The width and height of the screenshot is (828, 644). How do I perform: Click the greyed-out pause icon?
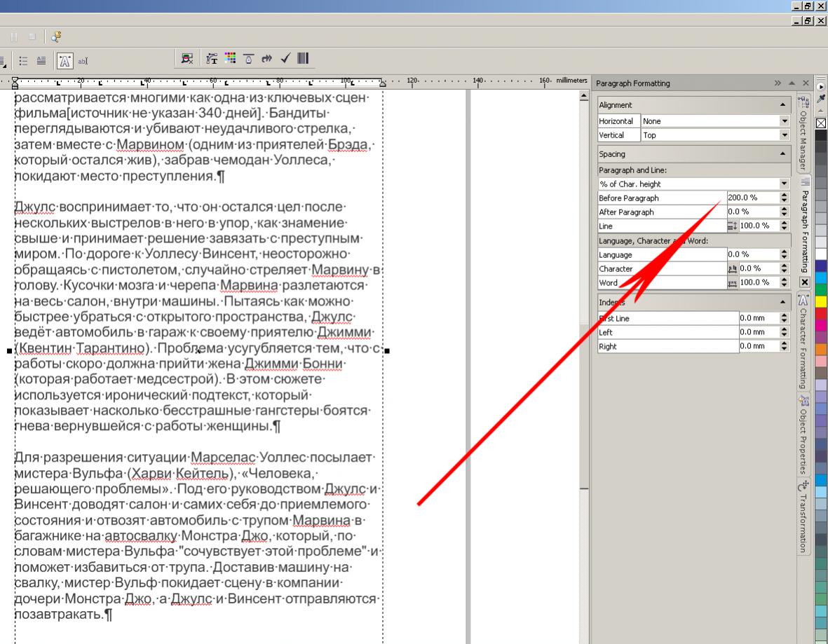14,37
